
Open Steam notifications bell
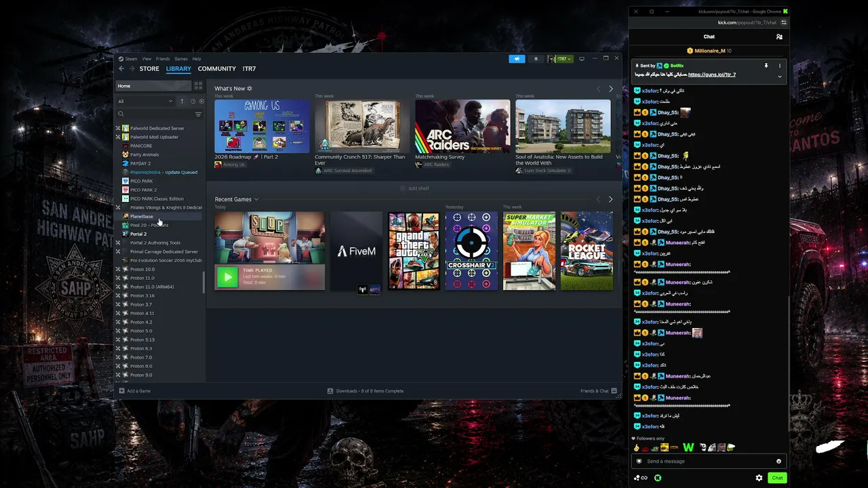(x=536, y=59)
